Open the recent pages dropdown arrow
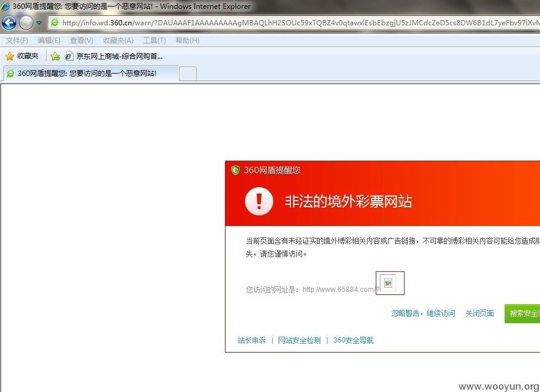Screen dimensions: 540x392 click(39, 23)
